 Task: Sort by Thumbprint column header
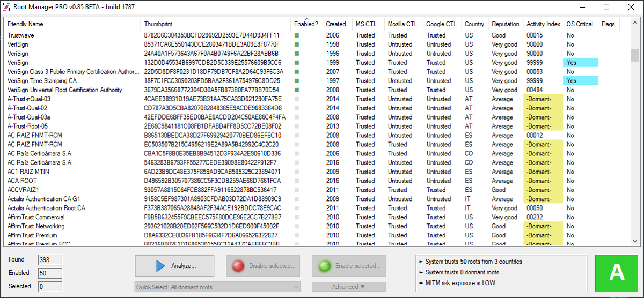pyautogui.click(x=216, y=24)
